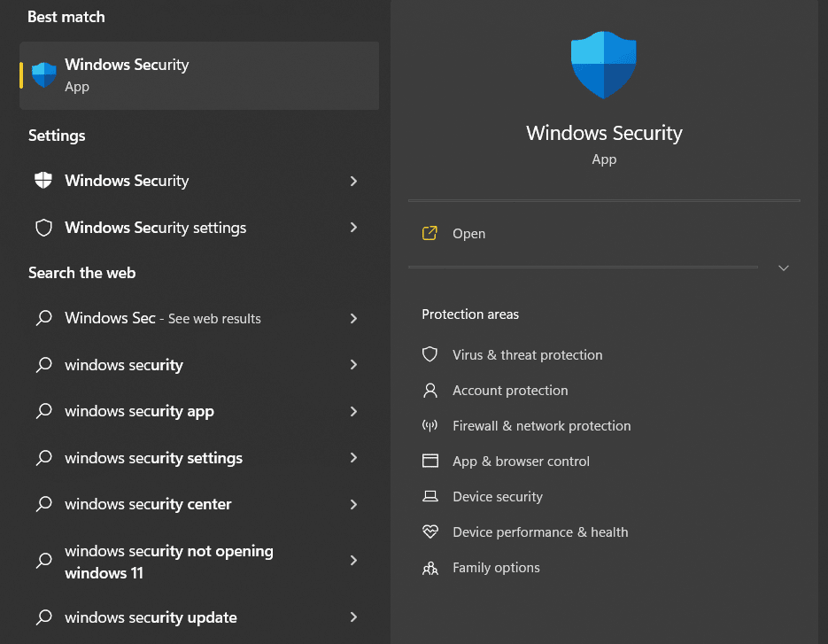Click the Windows Security app icon in Best match

click(x=43, y=74)
